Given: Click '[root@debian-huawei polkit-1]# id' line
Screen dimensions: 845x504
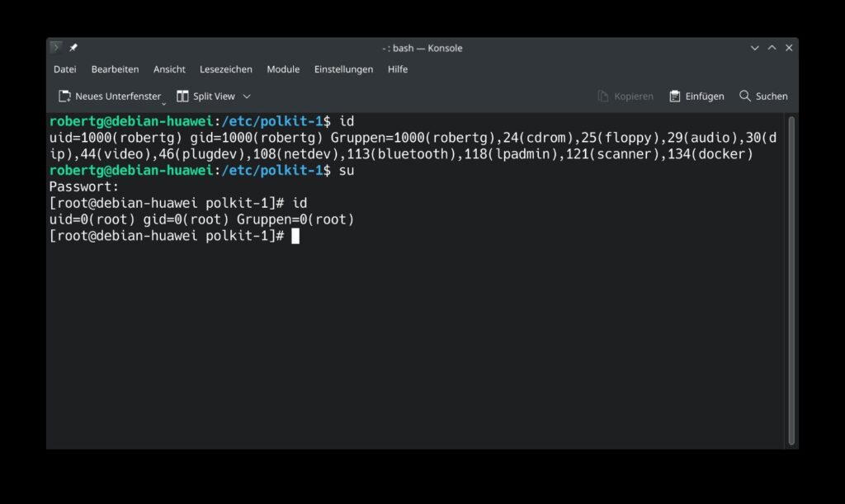Looking at the screenshot, I should [178, 203].
